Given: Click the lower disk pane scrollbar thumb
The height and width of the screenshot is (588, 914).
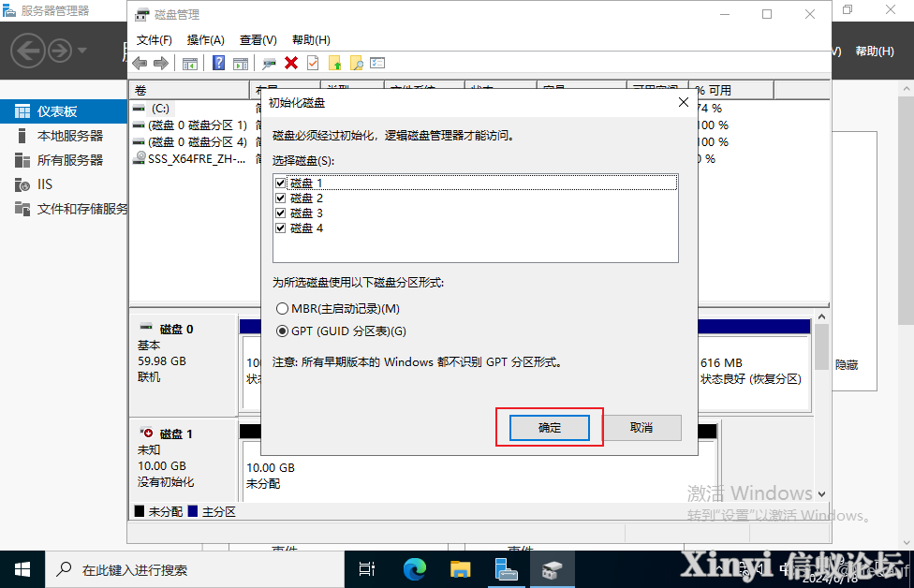Looking at the screenshot, I should (x=821, y=346).
